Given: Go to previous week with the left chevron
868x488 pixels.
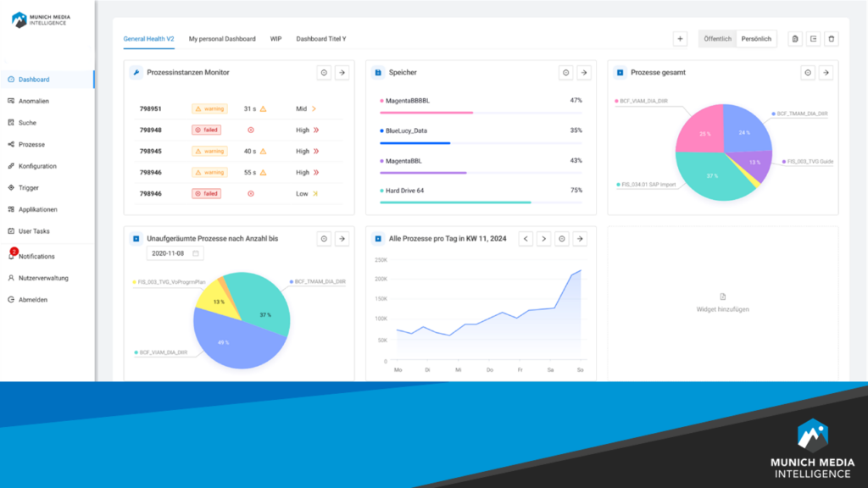Looking at the screenshot, I should coord(526,238).
